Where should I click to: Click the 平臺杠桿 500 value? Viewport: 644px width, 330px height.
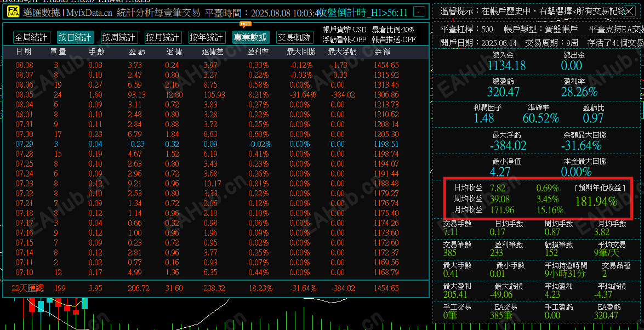pyautogui.click(x=487, y=29)
